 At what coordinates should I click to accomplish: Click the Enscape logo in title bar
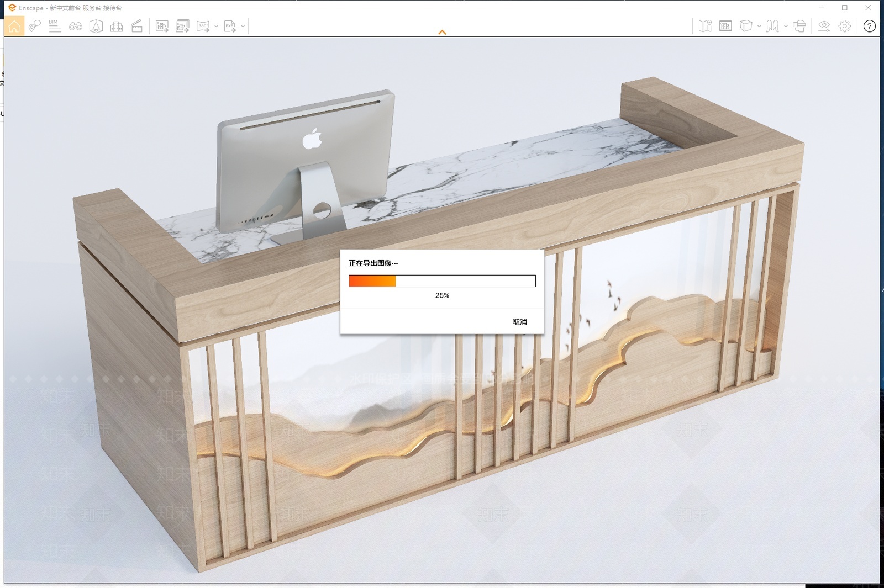click(x=12, y=8)
